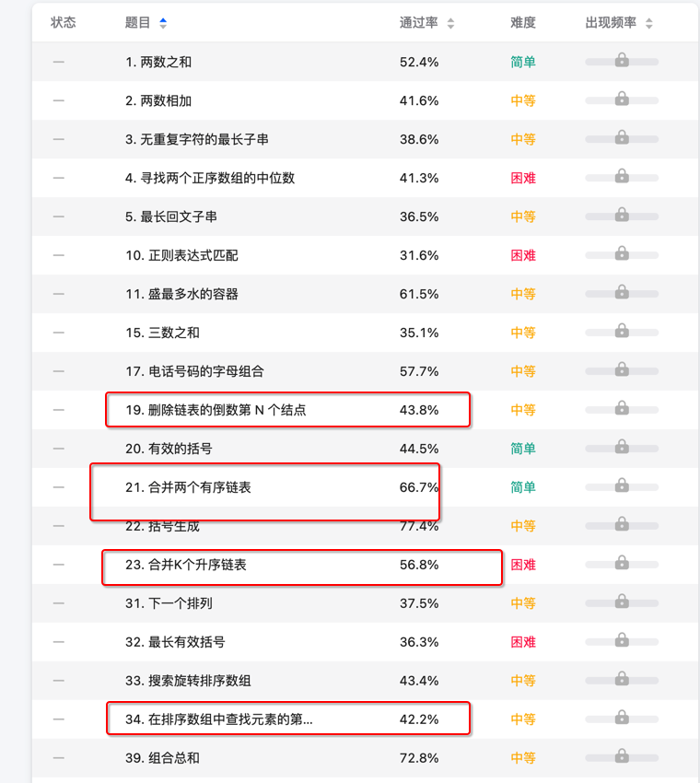Click the lock icon in the 正则表达式匹配 row
Image resolution: width=700 pixels, height=783 pixels.
(622, 256)
